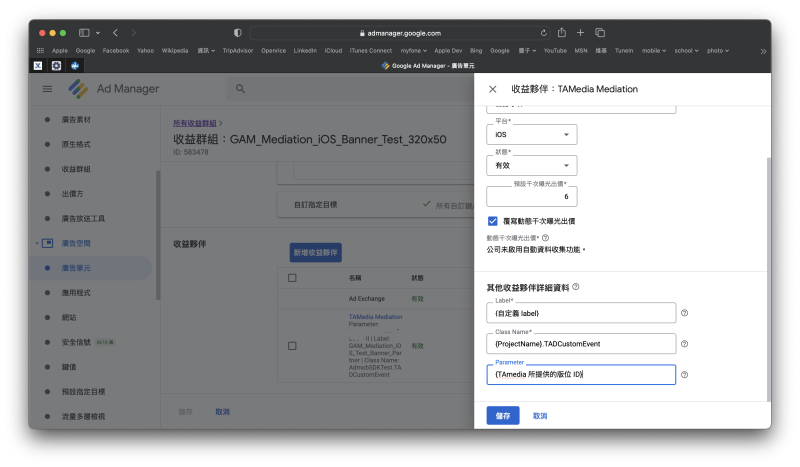Viewport: 800px width, 467px height.
Task: Select 廣告單元 in the sidebar
Action: [x=76, y=268]
